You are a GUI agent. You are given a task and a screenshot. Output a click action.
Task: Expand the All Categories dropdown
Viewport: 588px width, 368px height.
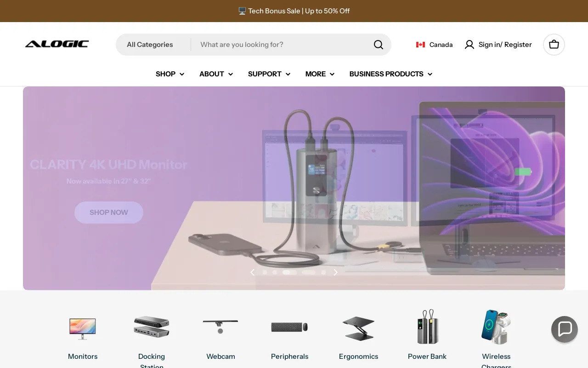pos(150,45)
